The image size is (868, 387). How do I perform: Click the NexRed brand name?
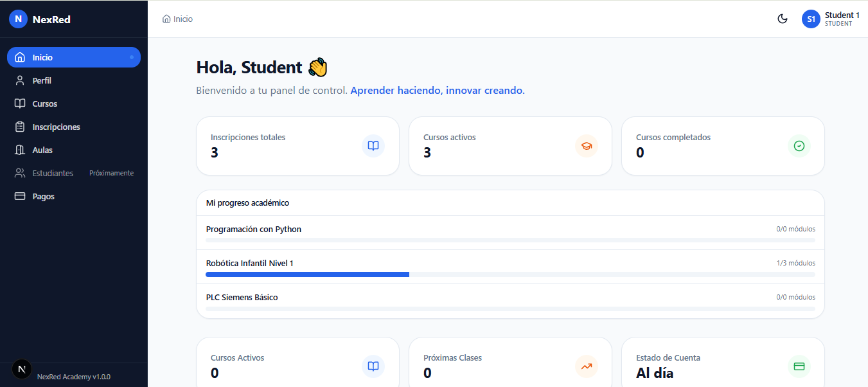[51, 19]
